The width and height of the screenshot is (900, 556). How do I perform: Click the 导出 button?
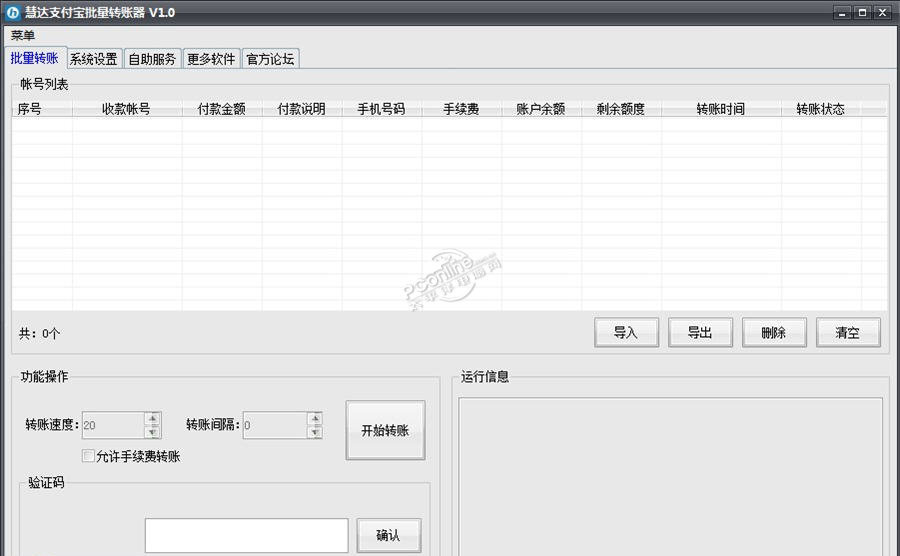pyautogui.click(x=700, y=332)
